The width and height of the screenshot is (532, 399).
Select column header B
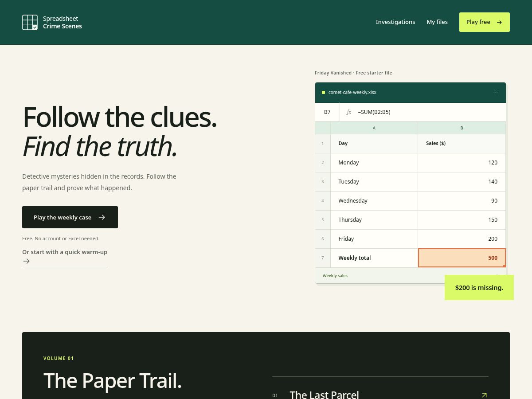pos(462,128)
